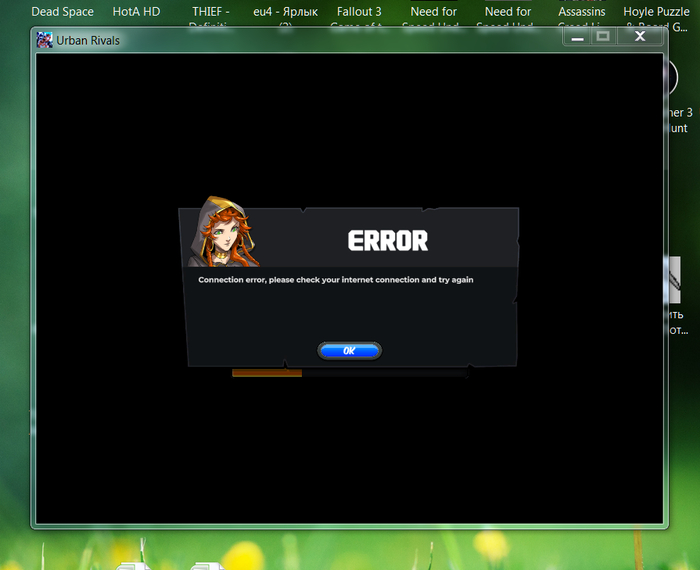Click the Urban Rivals title bar icon
Screen dimensions: 700x570
(44, 40)
